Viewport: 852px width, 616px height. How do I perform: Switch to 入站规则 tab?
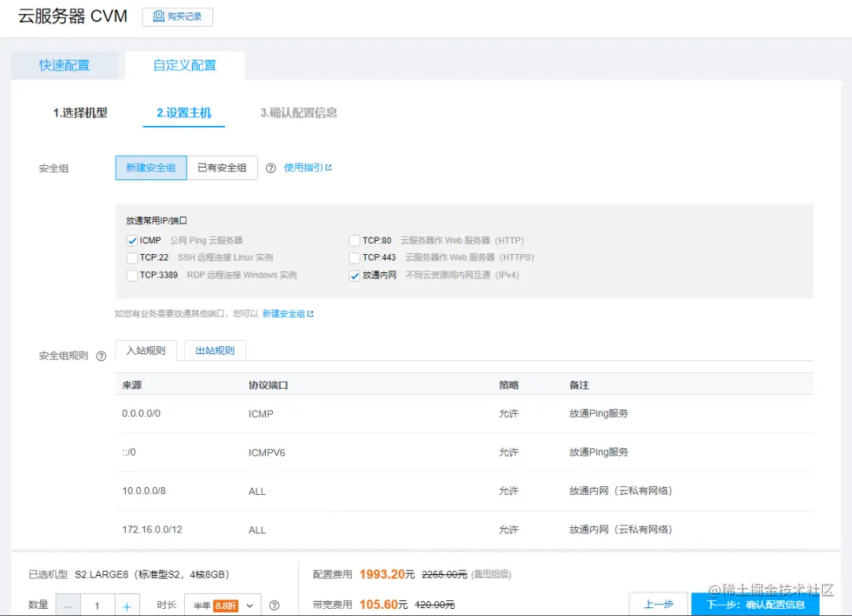pos(146,350)
